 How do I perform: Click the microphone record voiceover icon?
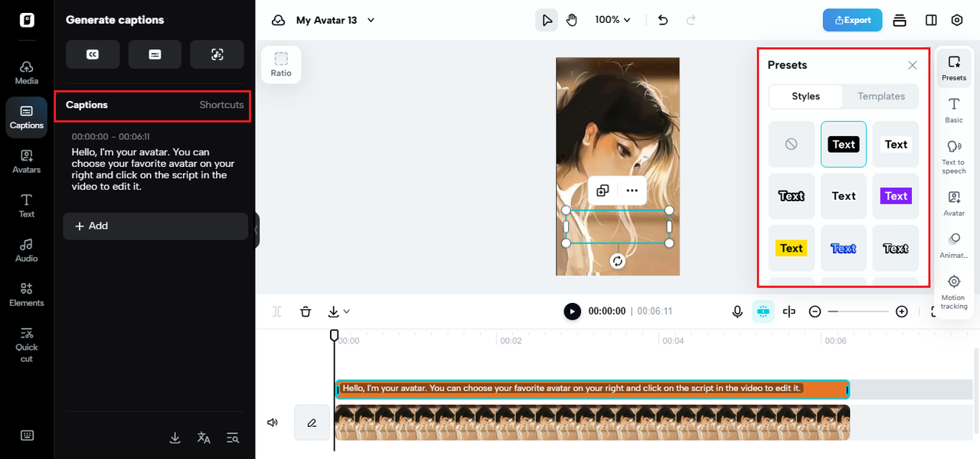pyautogui.click(x=737, y=311)
